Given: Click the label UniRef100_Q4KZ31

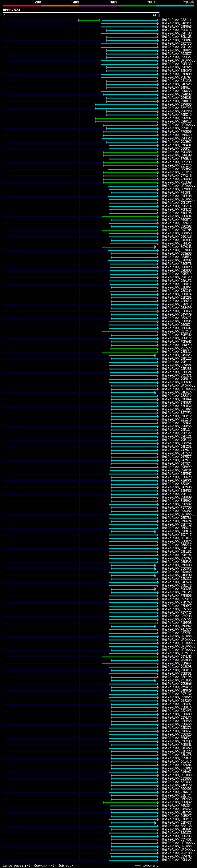Looking at the screenshot, I should (x=177, y=447).
